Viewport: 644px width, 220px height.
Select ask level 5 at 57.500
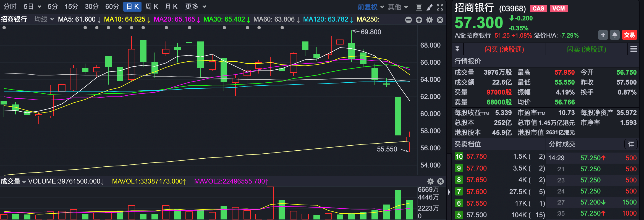click(x=499, y=215)
